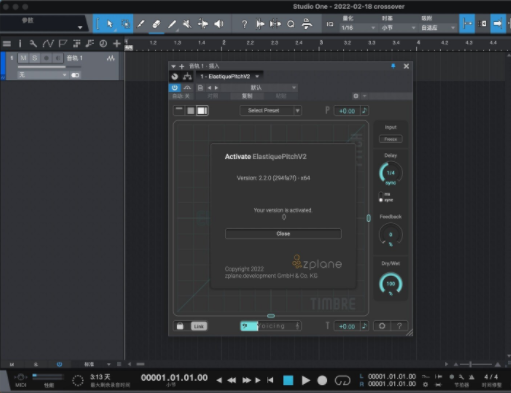Select the Arrow tool in the toolbar
Image resolution: width=511 pixels, height=393 pixels.
coord(110,24)
